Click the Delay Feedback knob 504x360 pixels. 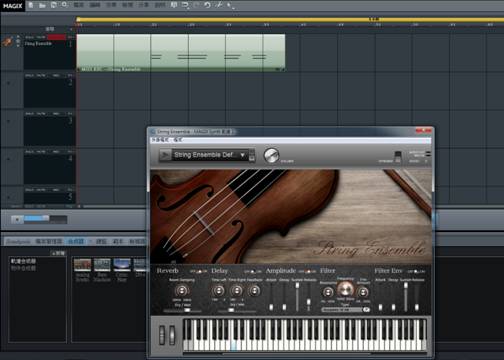tap(254, 291)
